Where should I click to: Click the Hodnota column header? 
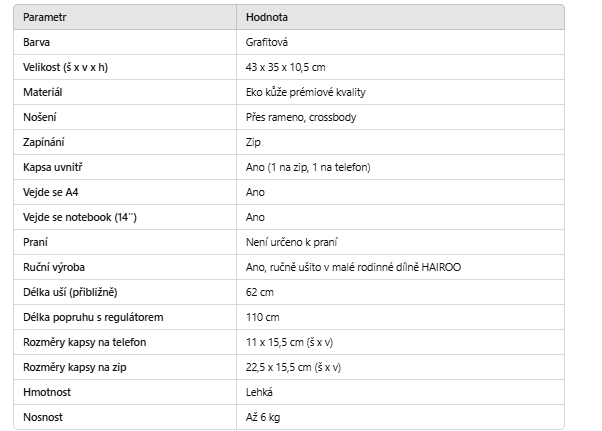click(x=267, y=17)
